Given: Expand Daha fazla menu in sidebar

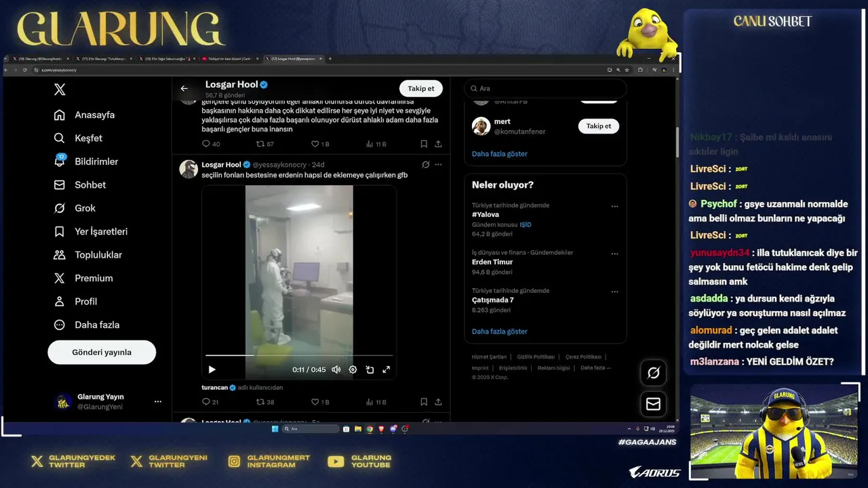Looking at the screenshot, I should [87, 325].
